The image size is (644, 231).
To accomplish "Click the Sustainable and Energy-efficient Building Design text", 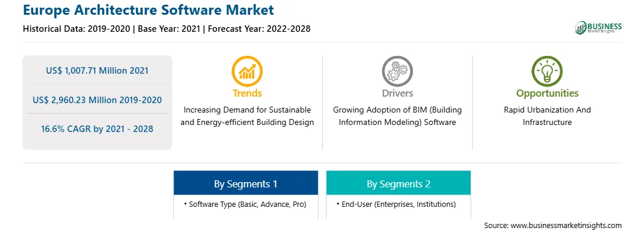I will click(x=247, y=116).
